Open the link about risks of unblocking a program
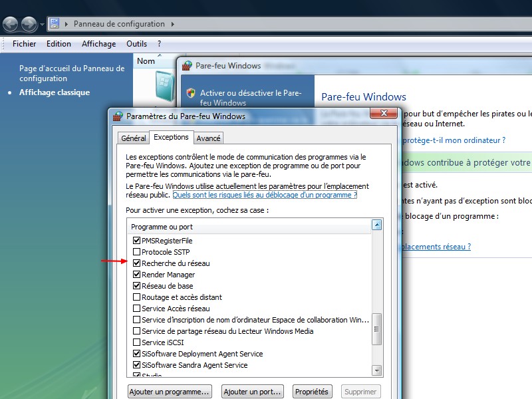The image size is (532, 399). pos(265,195)
